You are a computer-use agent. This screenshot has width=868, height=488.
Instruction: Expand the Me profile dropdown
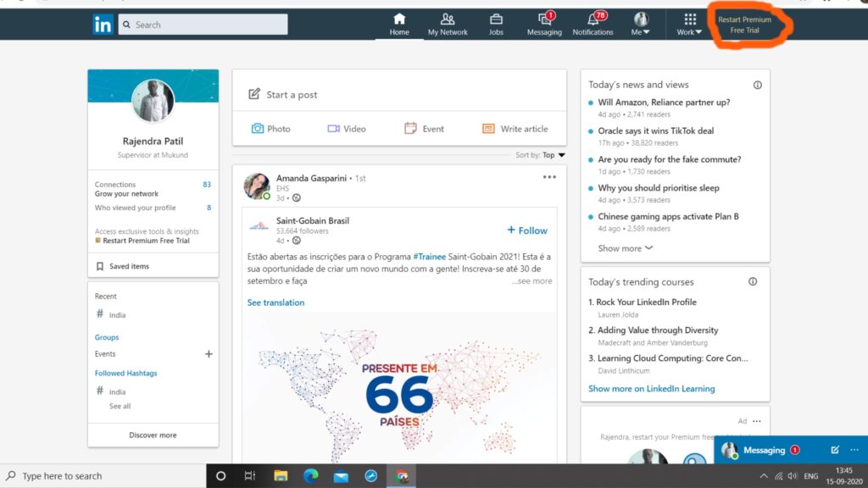point(641,25)
